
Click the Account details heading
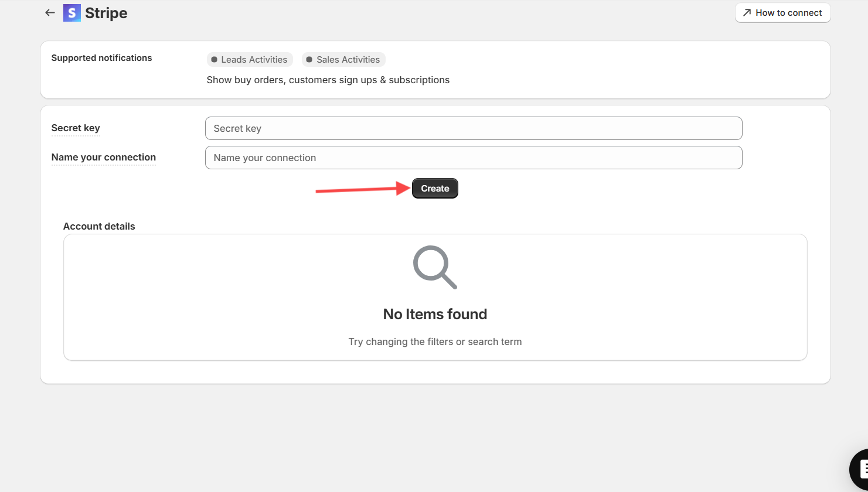[x=99, y=226]
